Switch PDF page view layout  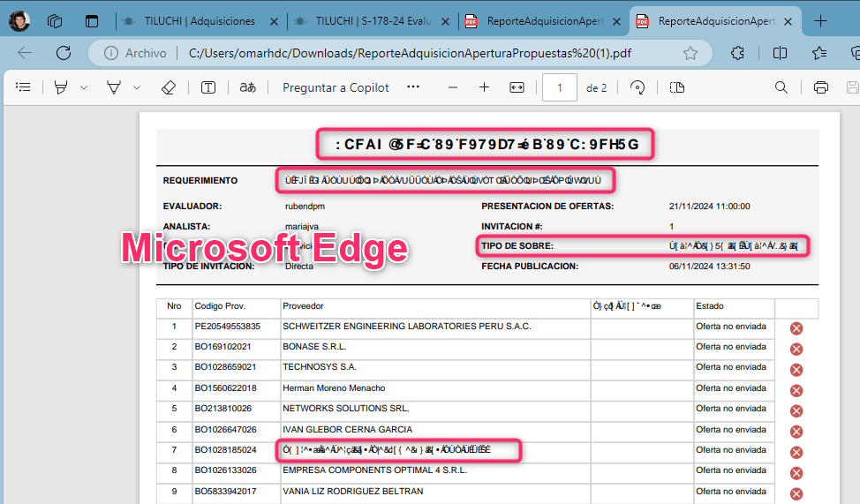point(677,87)
